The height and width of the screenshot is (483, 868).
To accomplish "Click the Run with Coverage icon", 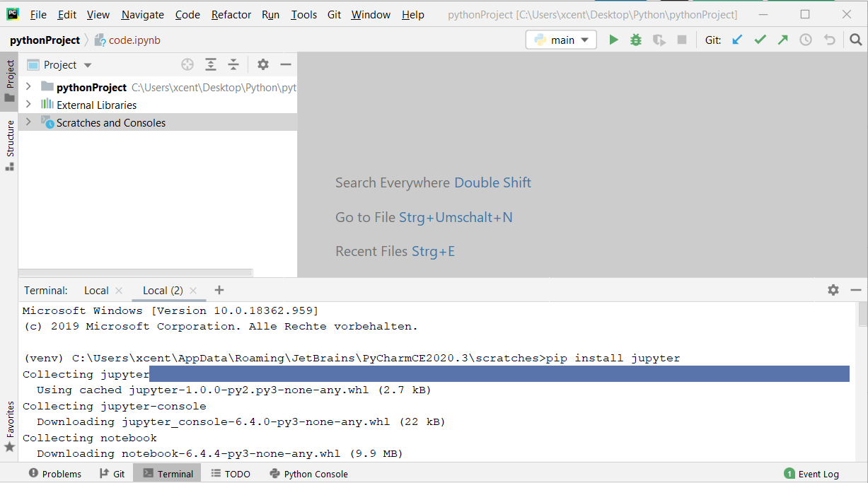I will (659, 40).
